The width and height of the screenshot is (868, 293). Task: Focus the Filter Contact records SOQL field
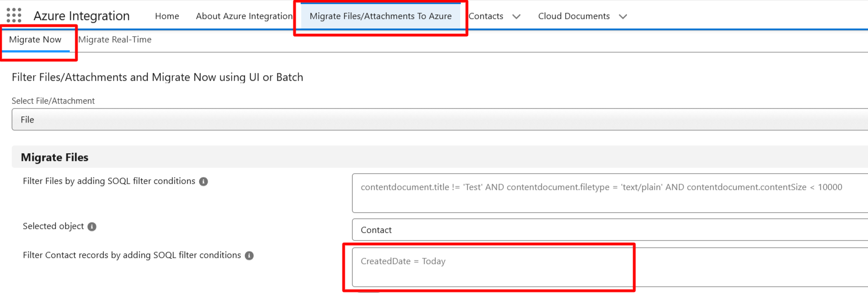tap(610, 267)
